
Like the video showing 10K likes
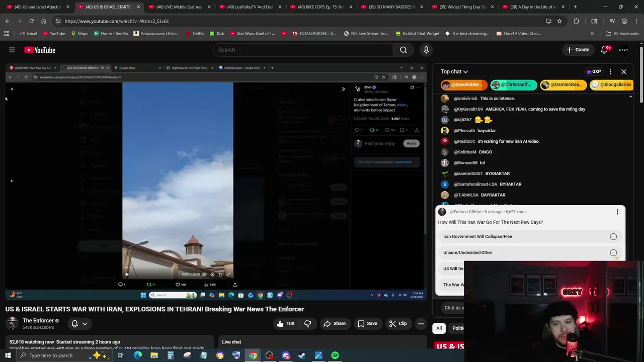285,324
